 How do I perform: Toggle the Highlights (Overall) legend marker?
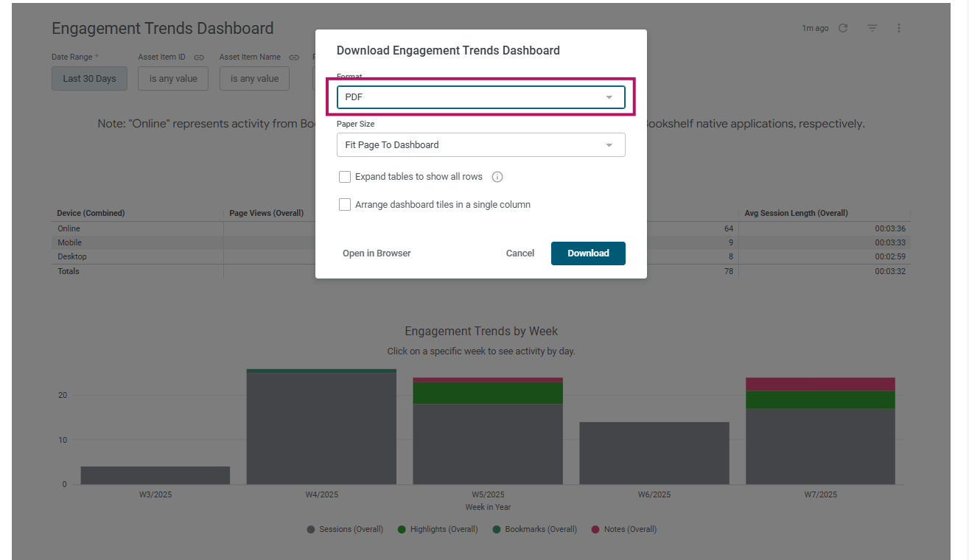point(402,529)
